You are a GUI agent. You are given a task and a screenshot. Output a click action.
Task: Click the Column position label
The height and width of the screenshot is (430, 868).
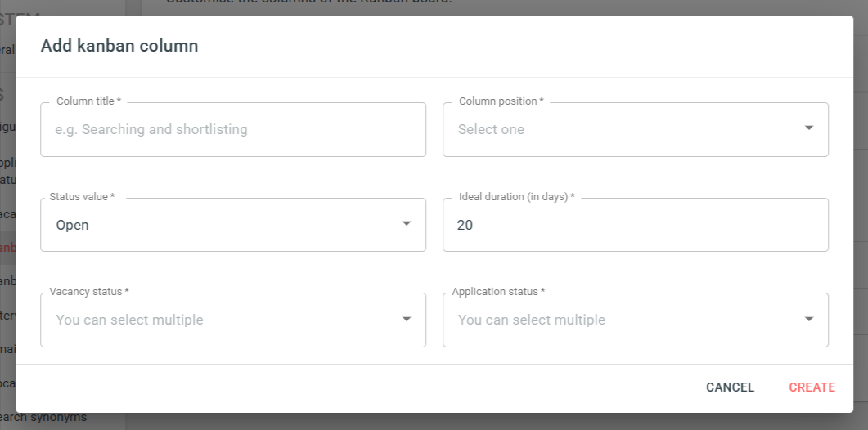coord(501,101)
